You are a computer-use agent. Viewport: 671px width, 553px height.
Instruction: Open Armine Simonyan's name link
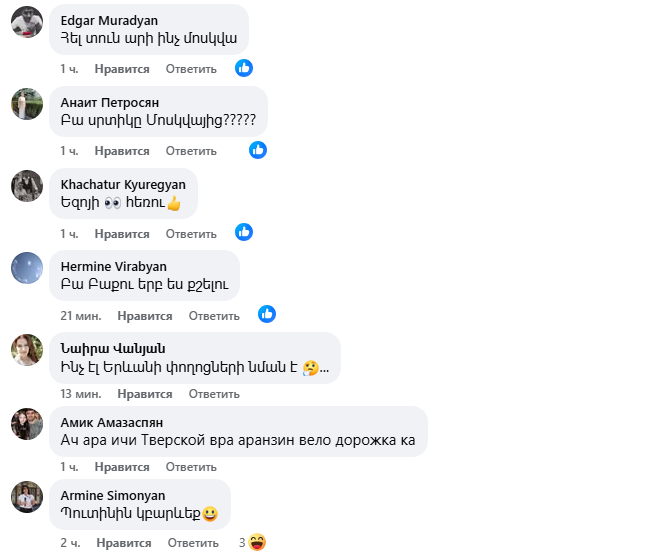point(113,495)
